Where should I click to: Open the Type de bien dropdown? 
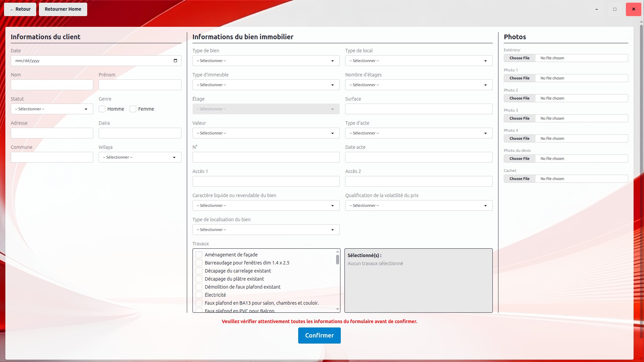266,61
